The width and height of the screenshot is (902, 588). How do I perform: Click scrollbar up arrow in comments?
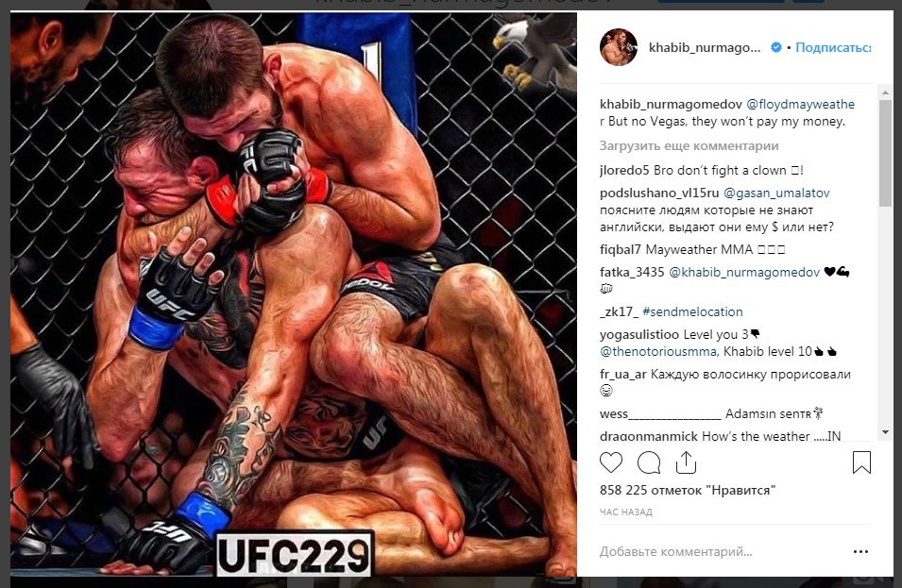pyautogui.click(x=885, y=92)
